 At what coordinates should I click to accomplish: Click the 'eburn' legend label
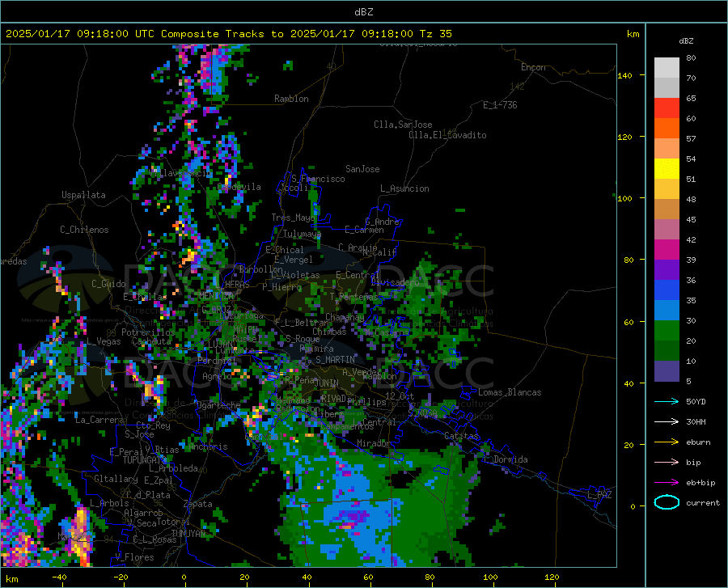pos(698,442)
